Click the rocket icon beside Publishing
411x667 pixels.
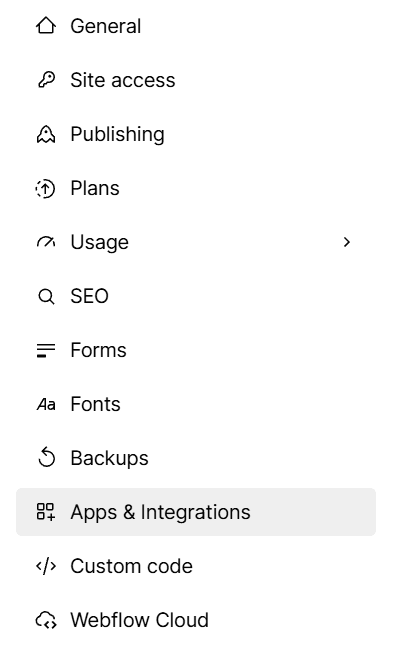pos(46,134)
